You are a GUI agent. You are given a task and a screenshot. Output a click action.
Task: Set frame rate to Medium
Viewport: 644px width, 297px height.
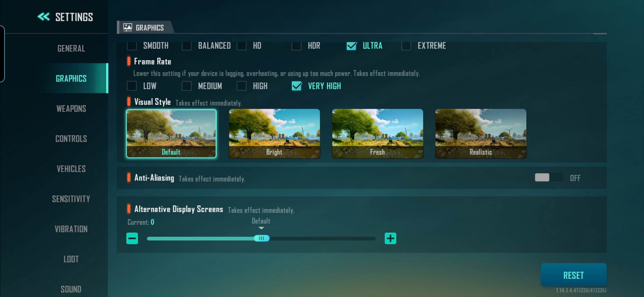click(186, 86)
